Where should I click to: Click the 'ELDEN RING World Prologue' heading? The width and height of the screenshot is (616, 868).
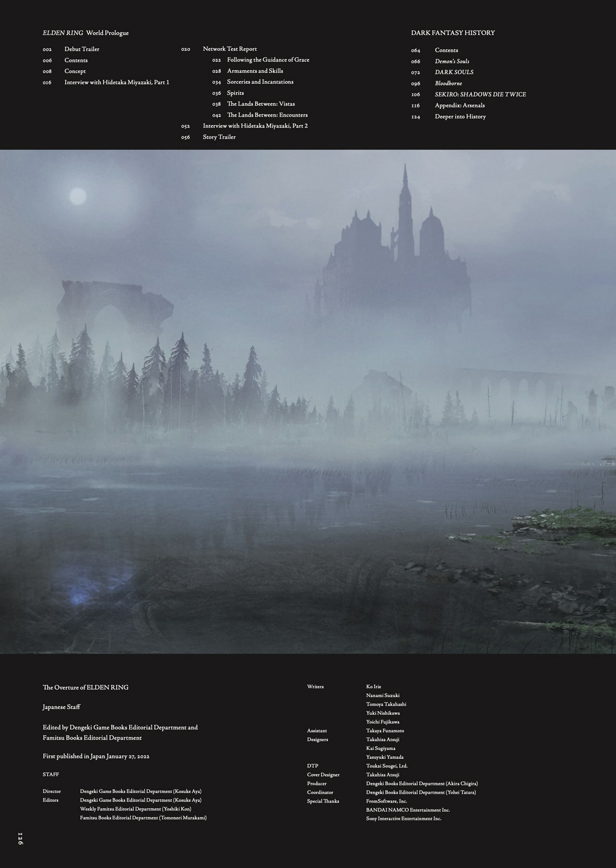pos(86,33)
